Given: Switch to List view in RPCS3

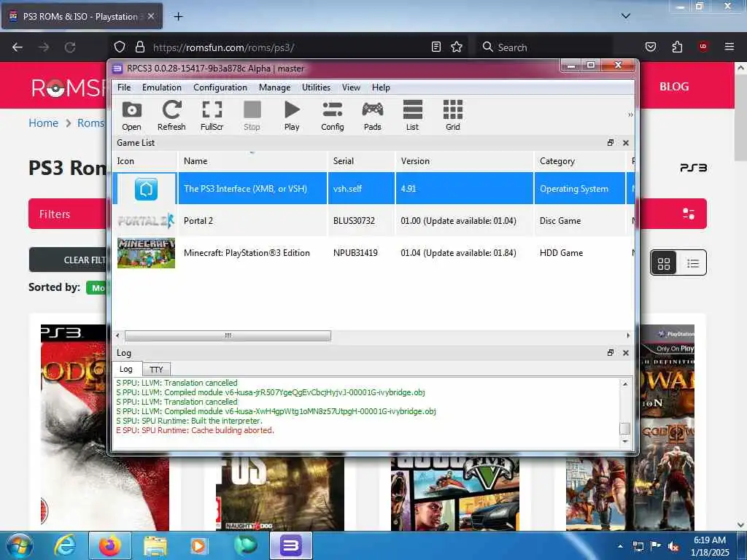Looking at the screenshot, I should pos(413,115).
